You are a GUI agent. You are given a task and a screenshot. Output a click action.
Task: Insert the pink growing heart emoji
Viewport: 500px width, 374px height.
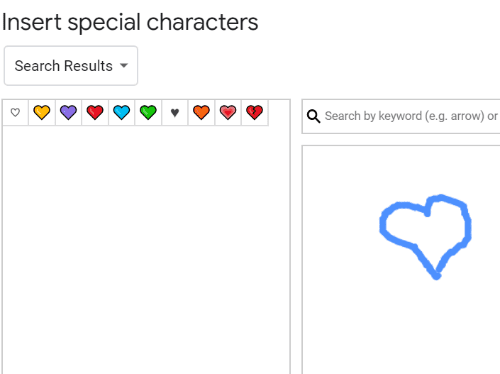[228, 112]
